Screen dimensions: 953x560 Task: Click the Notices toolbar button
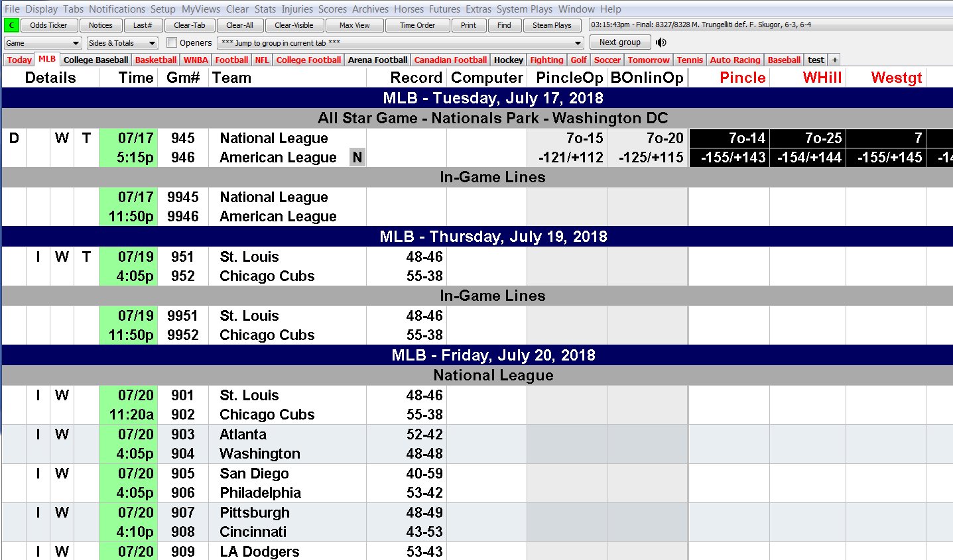click(100, 25)
